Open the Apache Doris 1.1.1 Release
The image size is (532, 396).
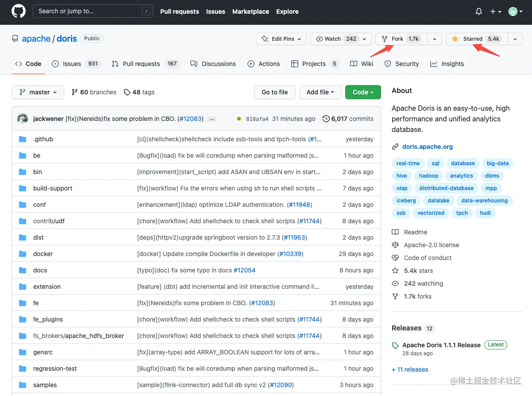click(x=441, y=345)
